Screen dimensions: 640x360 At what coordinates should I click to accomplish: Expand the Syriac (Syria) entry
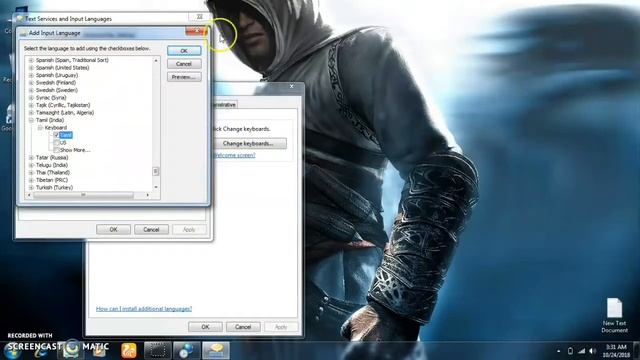(x=31, y=98)
